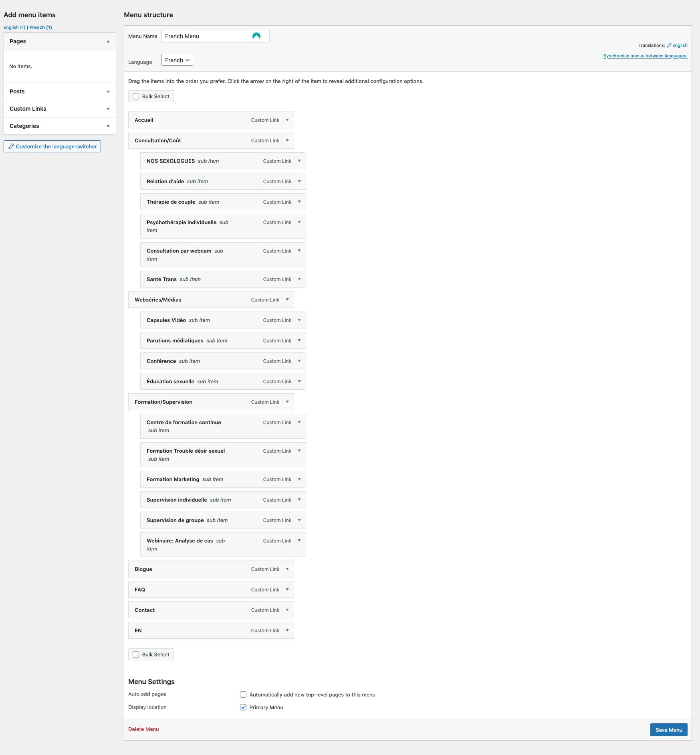
Task: Click the teal icon in Menu Name field
Action: point(256,36)
